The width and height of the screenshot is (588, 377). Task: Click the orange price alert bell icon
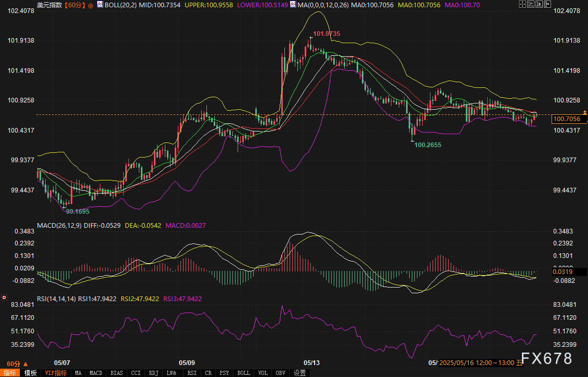(585, 112)
